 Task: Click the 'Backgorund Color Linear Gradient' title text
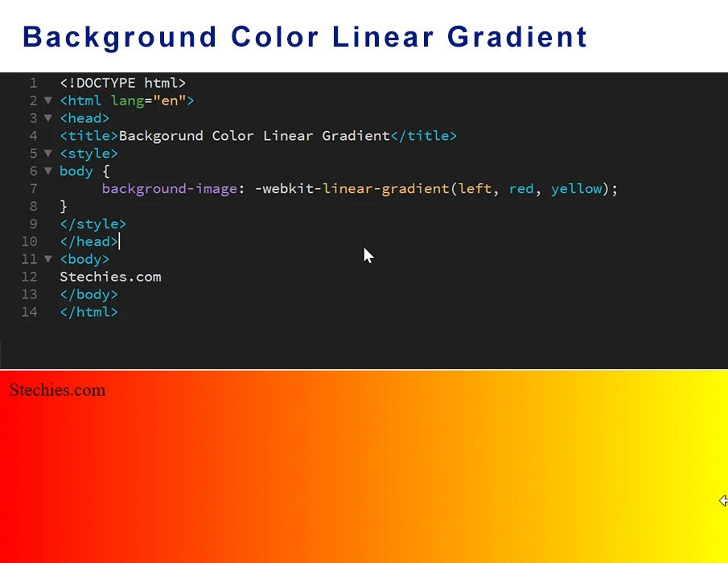(254, 136)
